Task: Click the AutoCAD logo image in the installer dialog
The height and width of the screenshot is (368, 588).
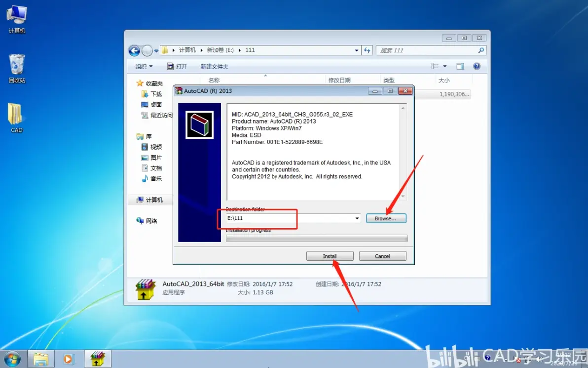Action: 199,124
